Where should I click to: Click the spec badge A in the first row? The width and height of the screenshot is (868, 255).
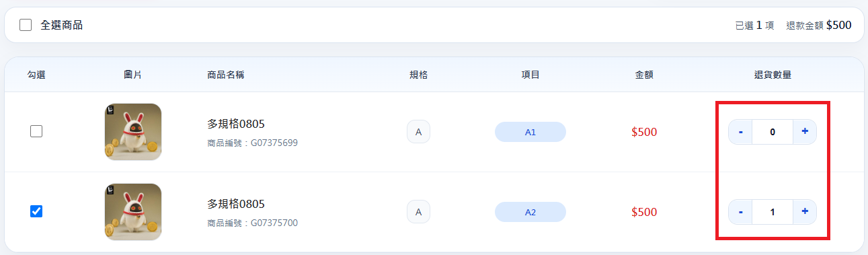click(x=418, y=132)
